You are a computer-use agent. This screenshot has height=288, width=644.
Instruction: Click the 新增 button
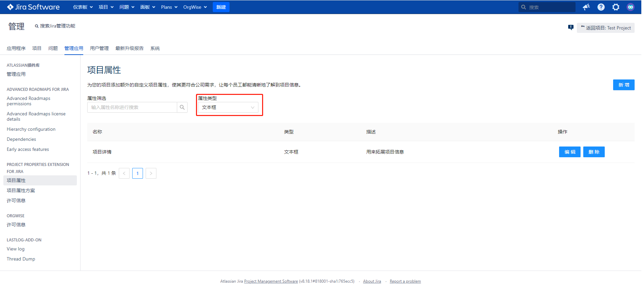pyautogui.click(x=623, y=85)
